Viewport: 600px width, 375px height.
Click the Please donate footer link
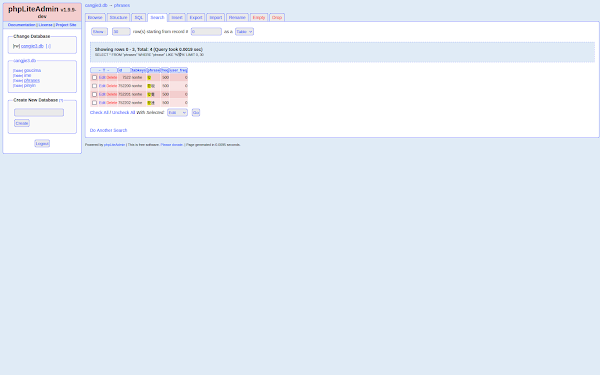(x=172, y=145)
